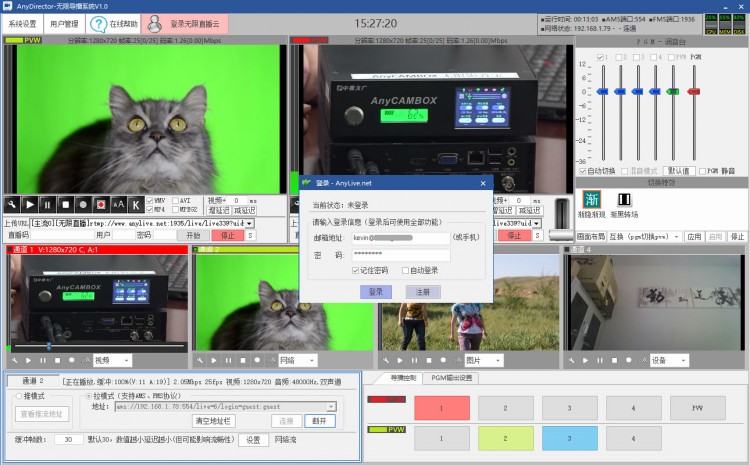Open 用户管理 user management menu
Screen dimensions: 750x465
coord(64,24)
